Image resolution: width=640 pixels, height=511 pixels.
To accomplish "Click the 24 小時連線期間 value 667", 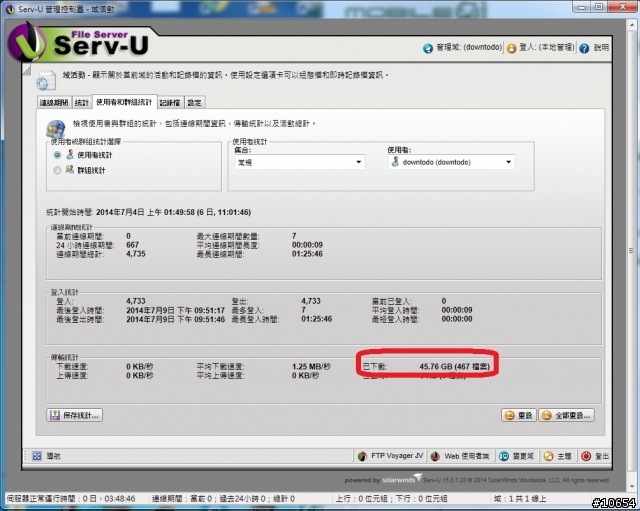I will click(x=133, y=245).
